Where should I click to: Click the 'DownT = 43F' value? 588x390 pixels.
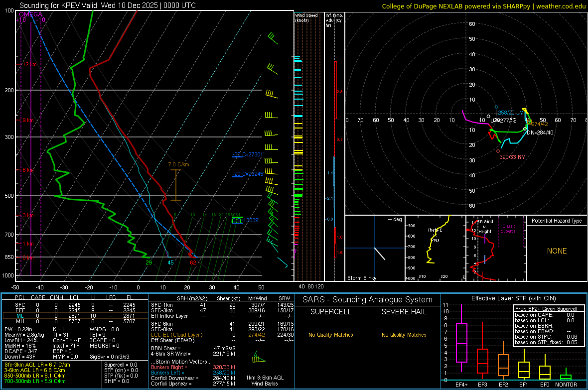pyautogui.click(x=19, y=357)
